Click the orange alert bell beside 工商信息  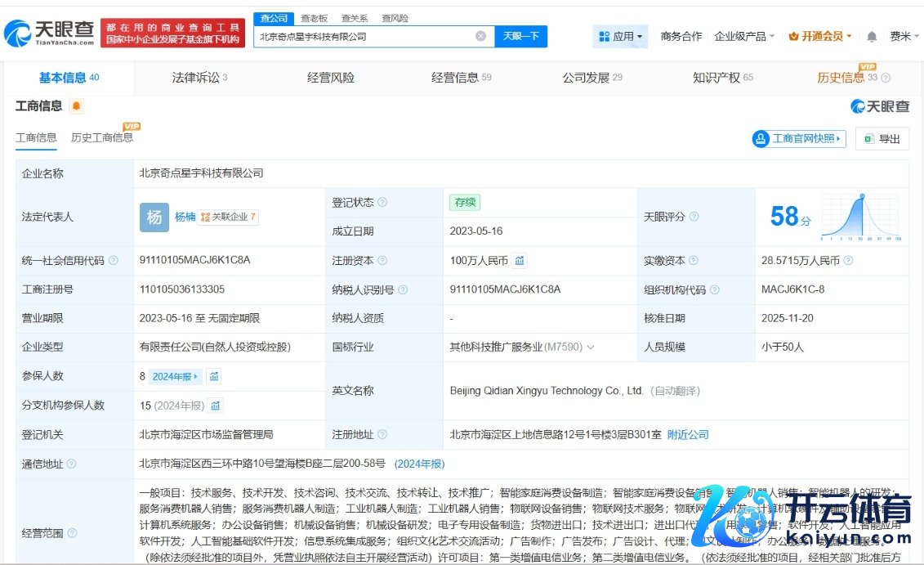76,106
